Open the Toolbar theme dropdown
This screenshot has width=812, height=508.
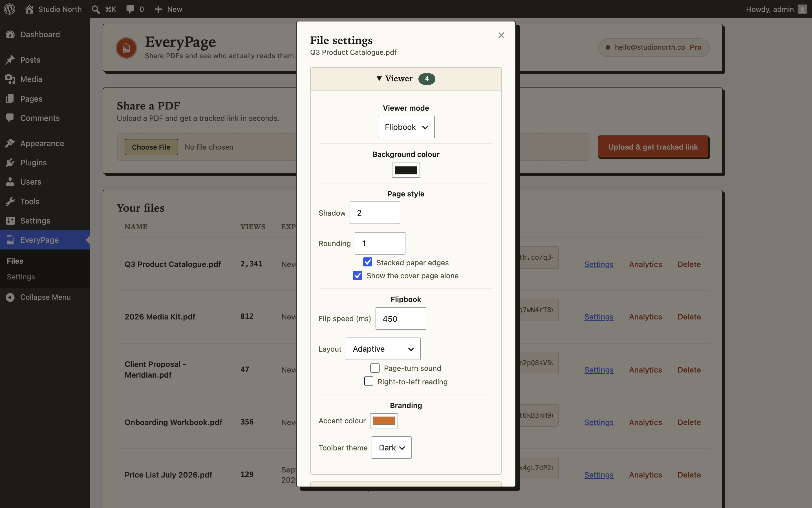392,448
